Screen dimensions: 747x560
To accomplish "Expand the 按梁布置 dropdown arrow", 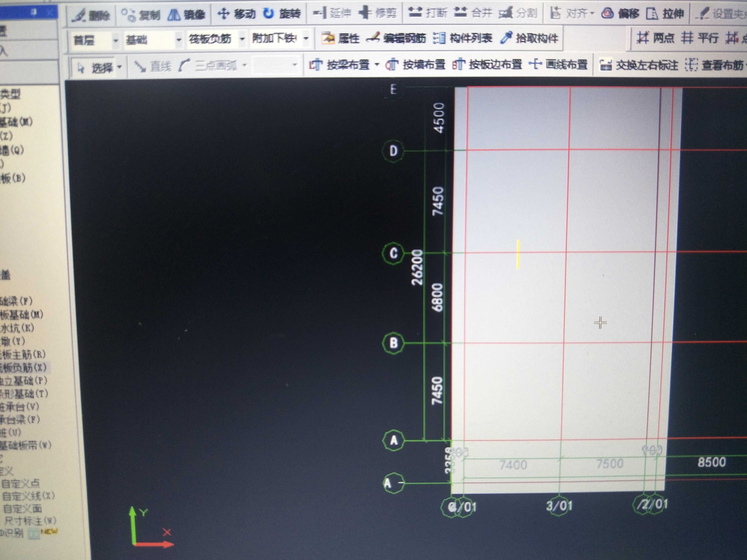I will click(377, 64).
